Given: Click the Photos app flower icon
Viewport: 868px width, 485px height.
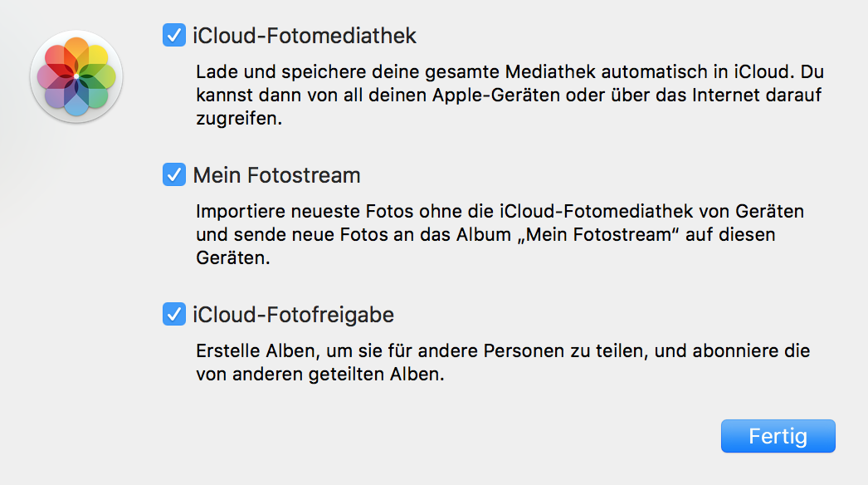Looking at the screenshot, I should pos(76,76).
